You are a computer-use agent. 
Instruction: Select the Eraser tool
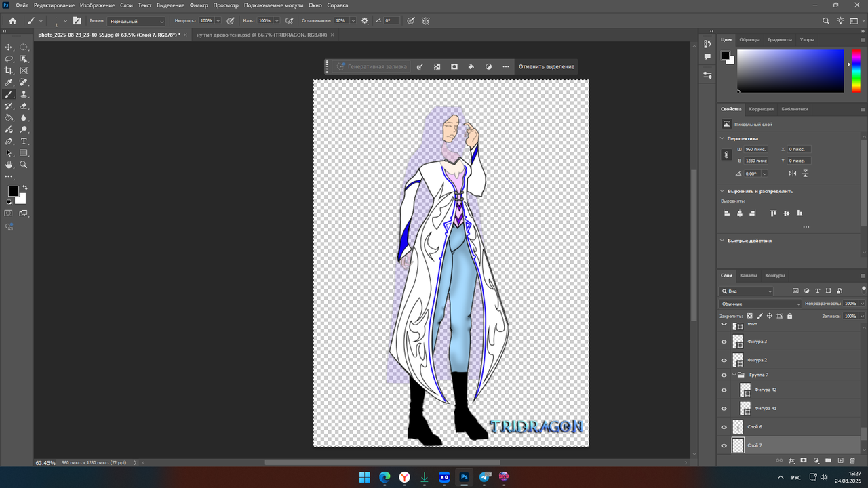coord(24,106)
